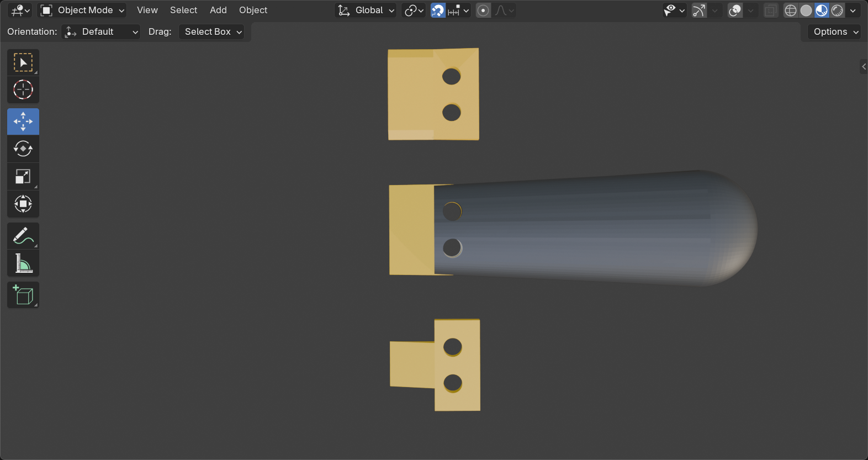Click the bottom yellow bracket object
Screen dimensions: 868x460
click(435, 365)
